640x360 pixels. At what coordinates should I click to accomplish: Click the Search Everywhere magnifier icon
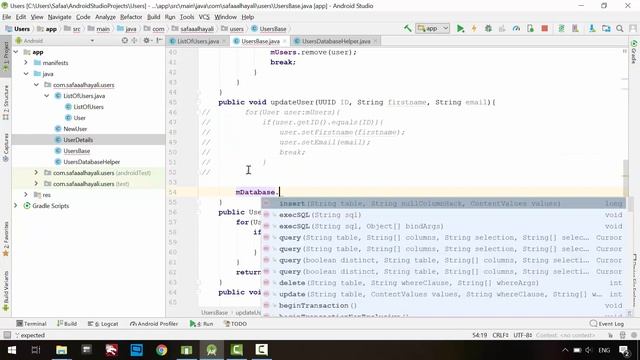(620, 29)
